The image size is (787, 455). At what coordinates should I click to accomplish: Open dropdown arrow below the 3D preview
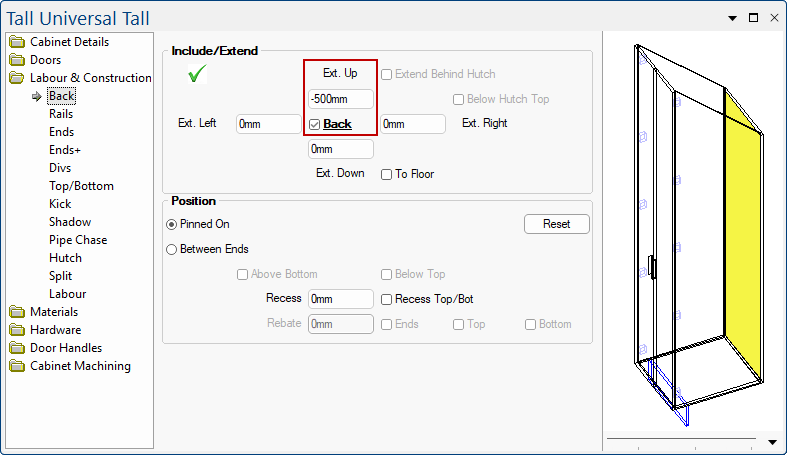coord(772,441)
